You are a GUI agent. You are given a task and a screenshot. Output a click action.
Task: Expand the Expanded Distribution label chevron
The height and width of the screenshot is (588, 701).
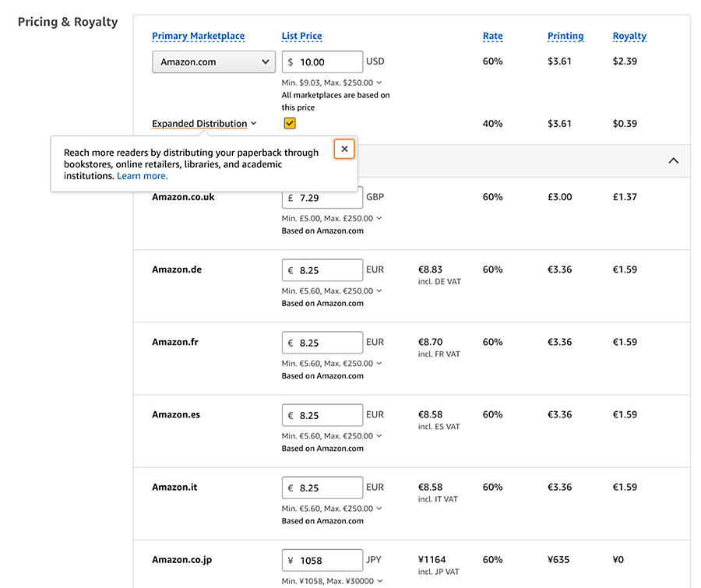253,123
